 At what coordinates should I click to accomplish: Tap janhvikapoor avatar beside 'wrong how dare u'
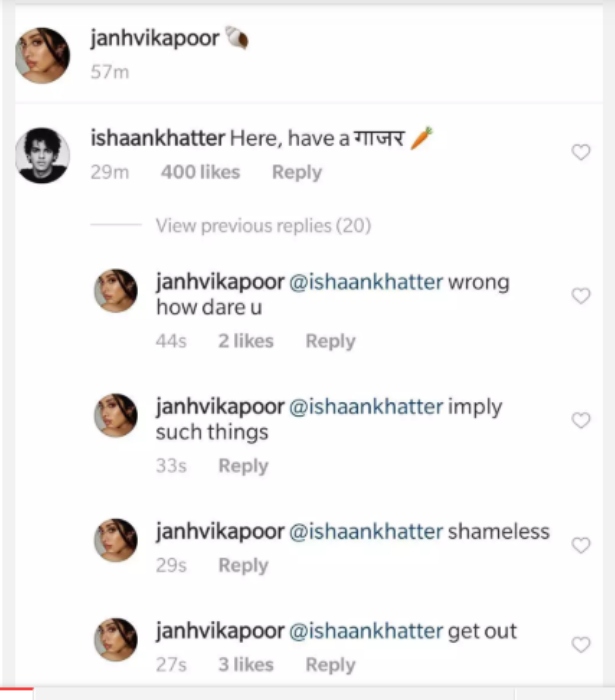pos(115,290)
